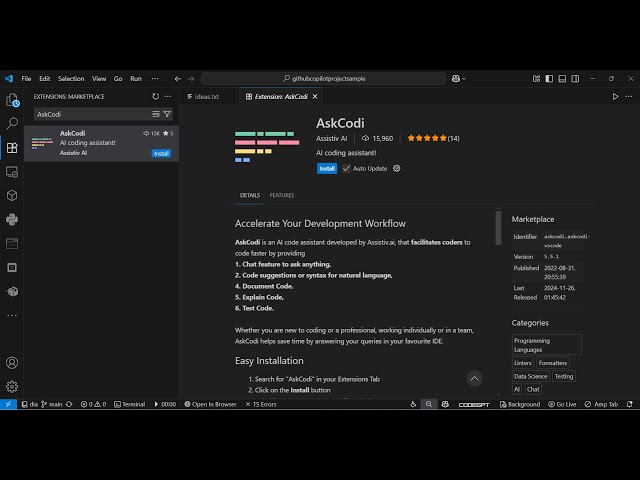Go back with the left arrow
Image resolution: width=640 pixels, height=480 pixels.
pyautogui.click(x=178, y=78)
